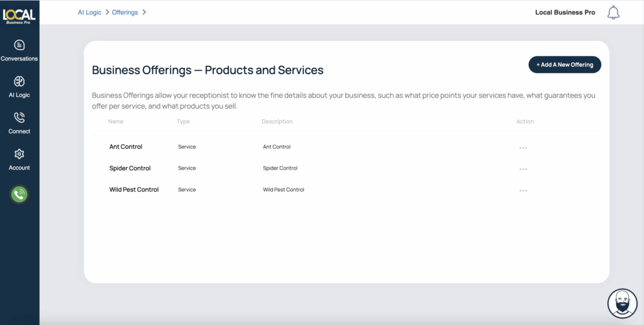Open notifications bell icon
The height and width of the screenshot is (325, 644).
point(613,13)
